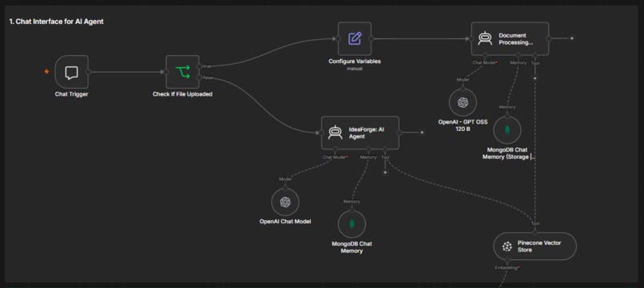The height and width of the screenshot is (288, 644).
Task: Click the false output of Check If File Uploaded
Action: point(199,77)
